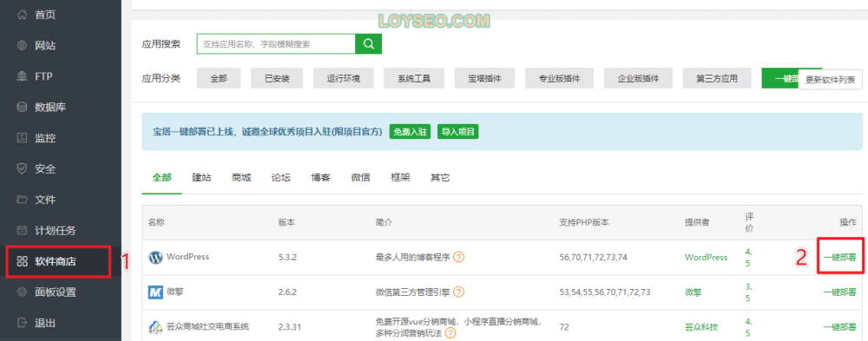Click version 5.3.2 cell

point(288,258)
